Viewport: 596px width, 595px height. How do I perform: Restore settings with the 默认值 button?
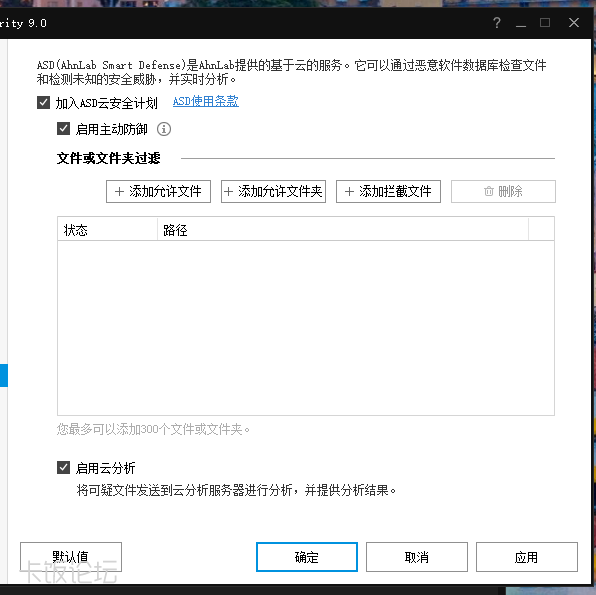71,557
